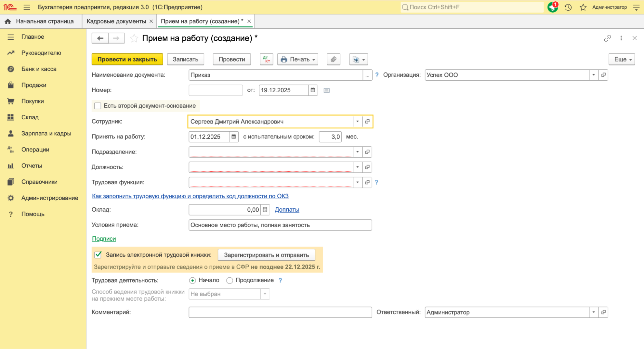Click the Дт/Кт postings toolbar icon

coord(266,59)
